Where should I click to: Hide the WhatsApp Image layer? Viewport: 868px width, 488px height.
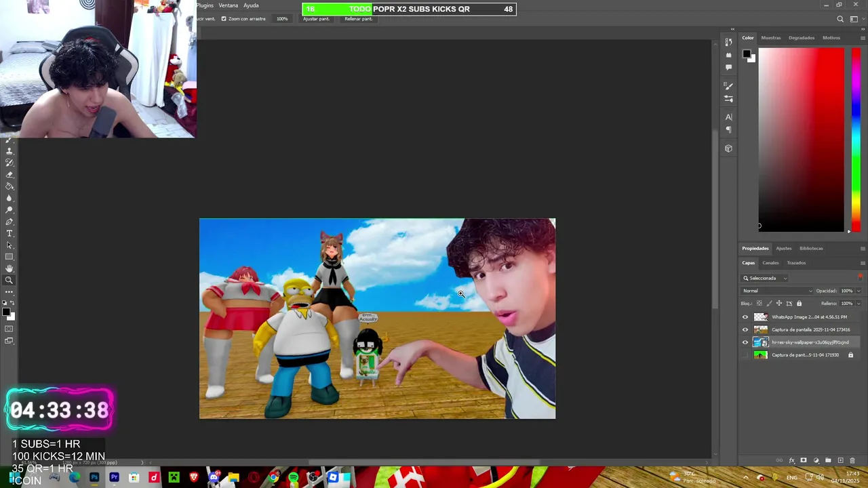click(x=745, y=317)
